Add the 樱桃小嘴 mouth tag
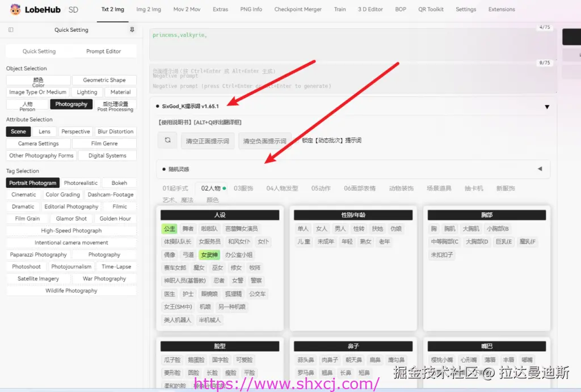This screenshot has width=581, height=392. click(442, 360)
